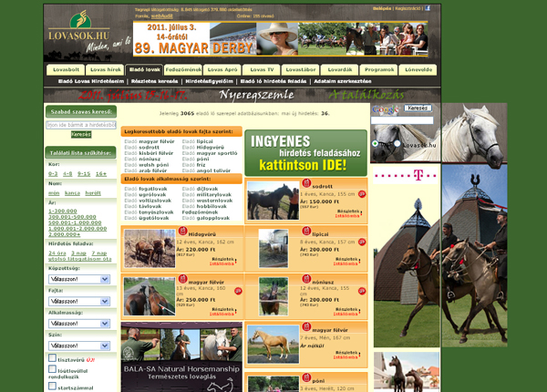Click round red icon right of lipicai details
547x392 pixels.
(x=362, y=242)
